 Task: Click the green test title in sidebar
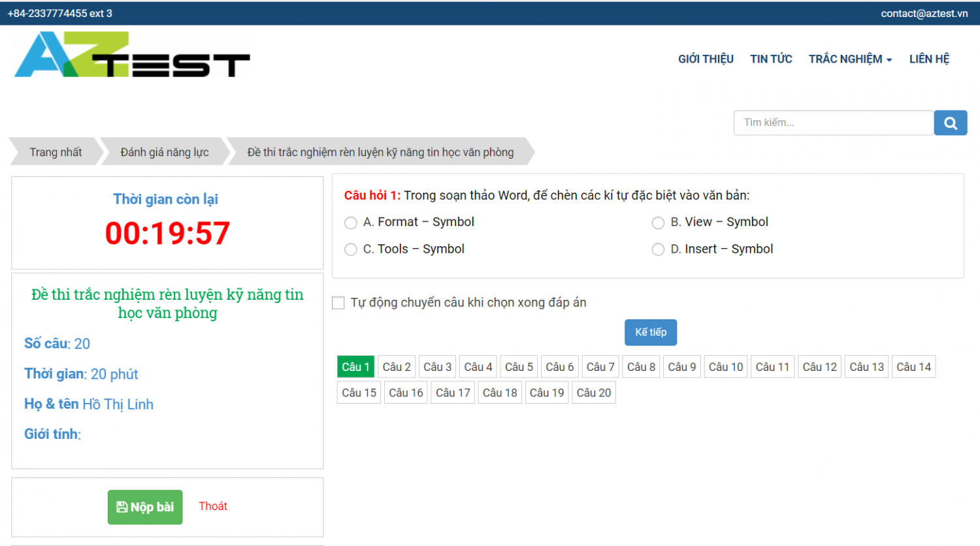pos(167,304)
